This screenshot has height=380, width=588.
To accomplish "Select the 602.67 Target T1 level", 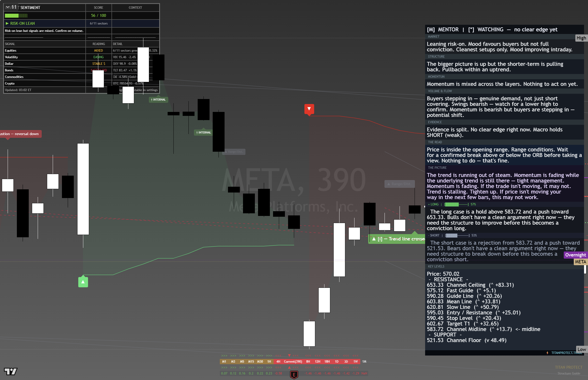I will click(463, 324).
